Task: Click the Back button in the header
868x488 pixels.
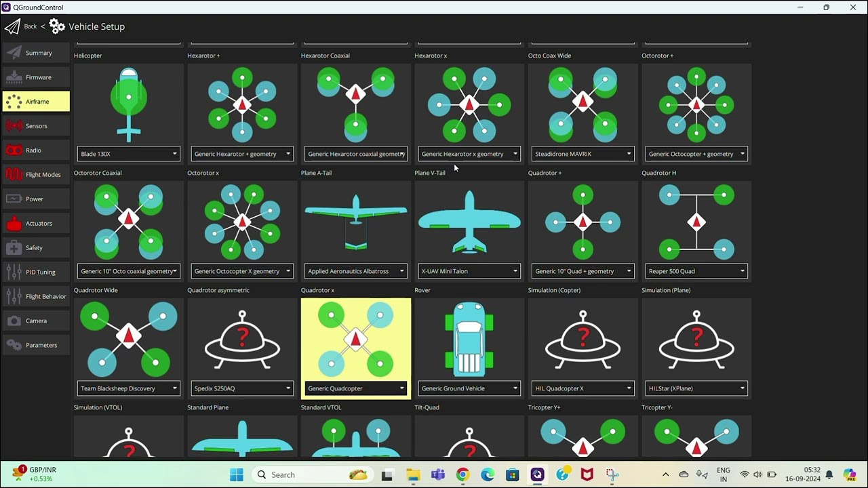Action: coord(31,26)
